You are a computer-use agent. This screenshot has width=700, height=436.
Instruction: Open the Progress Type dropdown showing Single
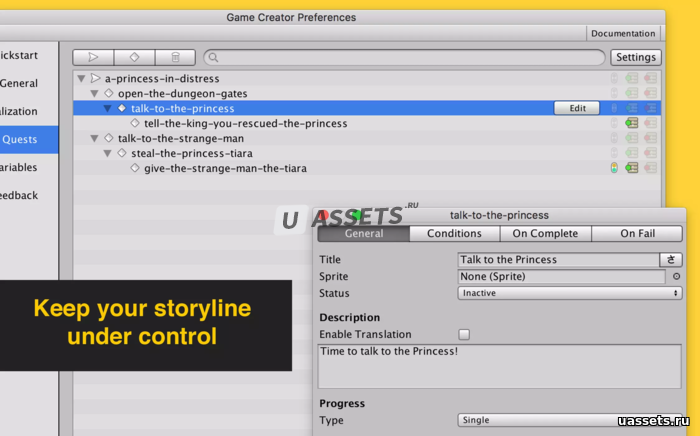[x=570, y=420]
